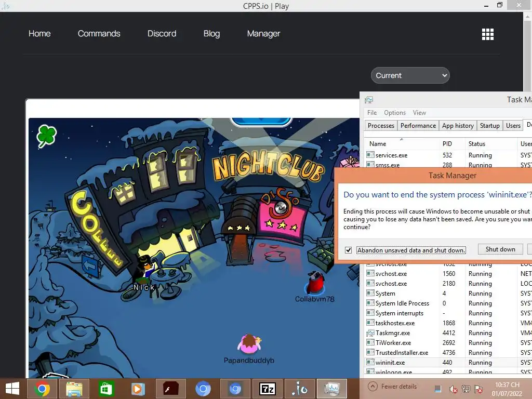Switch to Task Manager in taskbar
This screenshot has height=399, width=532.
click(332, 389)
